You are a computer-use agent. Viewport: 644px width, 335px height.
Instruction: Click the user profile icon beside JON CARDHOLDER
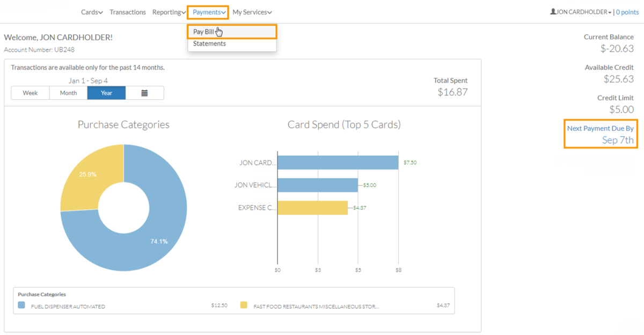552,11
